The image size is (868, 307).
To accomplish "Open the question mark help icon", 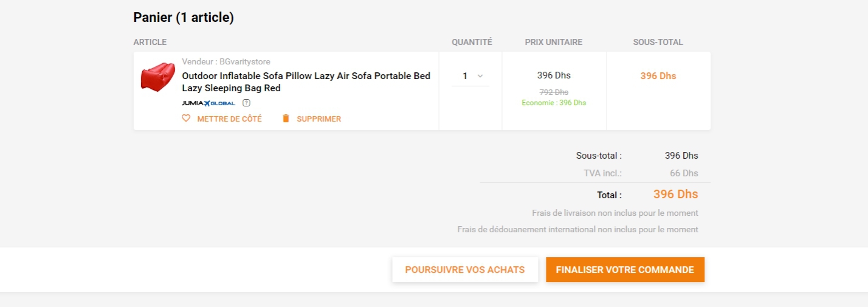I will pyautogui.click(x=246, y=103).
